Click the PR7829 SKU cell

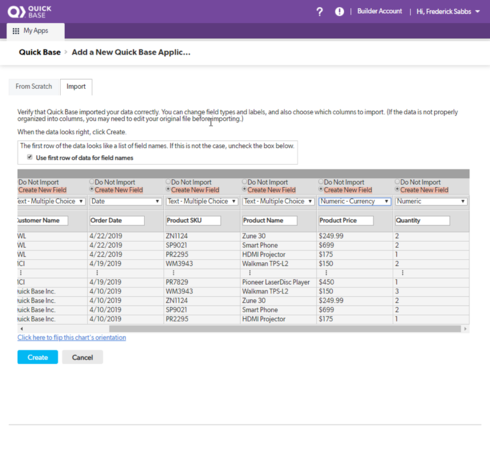click(202, 282)
